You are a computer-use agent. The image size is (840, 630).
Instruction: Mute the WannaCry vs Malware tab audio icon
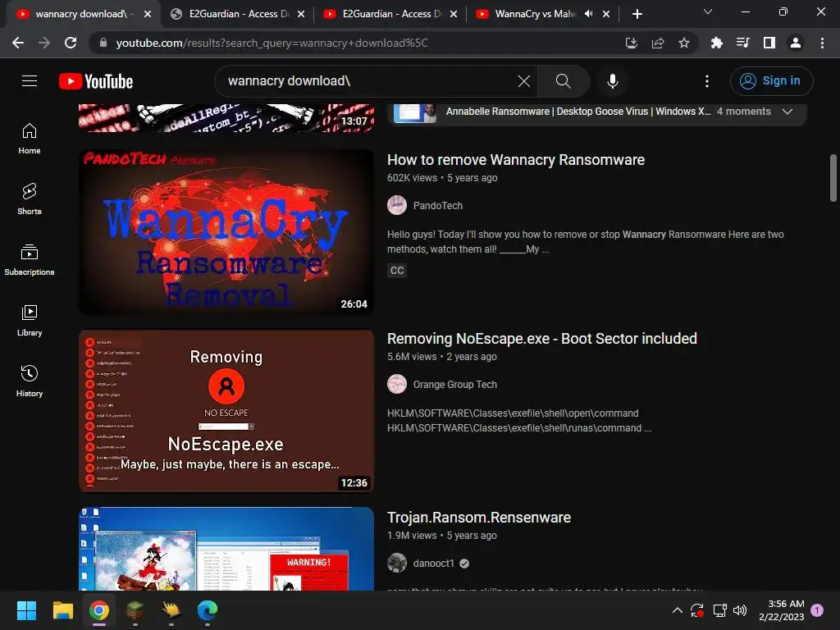pyautogui.click(x=589, y=14)
